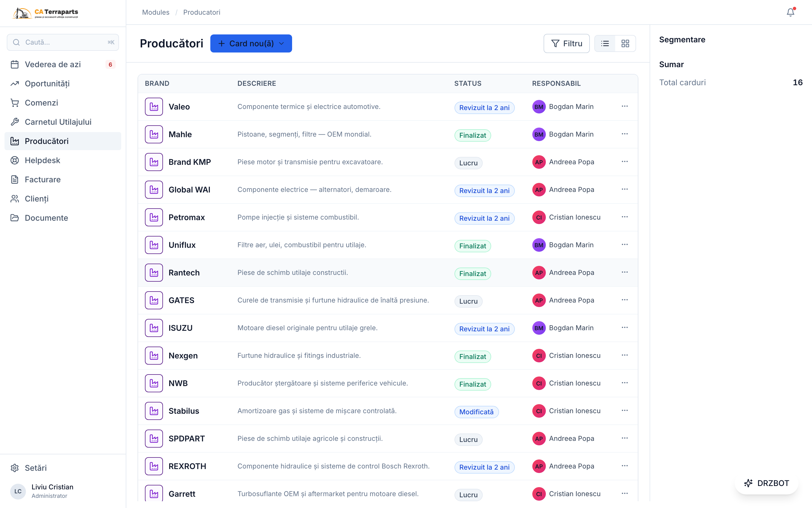
Task: Click the Total carduri summary value 16
Action: [x=798, y=83]
